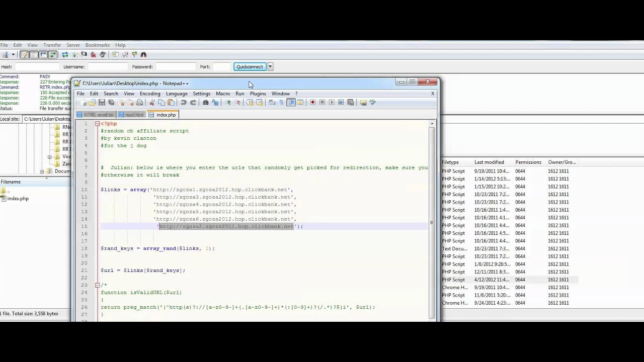Click the Save All icon in Notepad++

111,103
